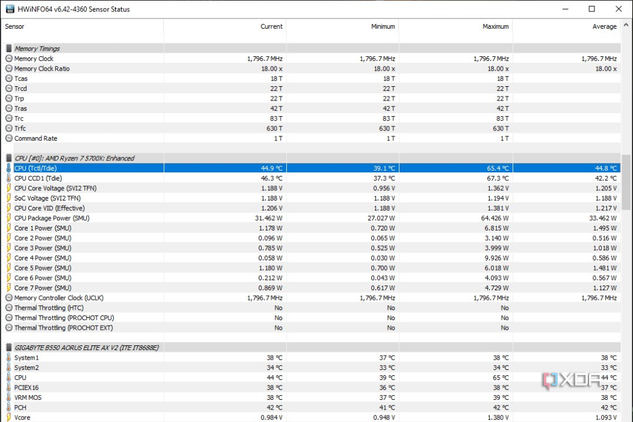Click the icon next to Tras
This screenshot has width=633, height=422.
pos(9,108)
